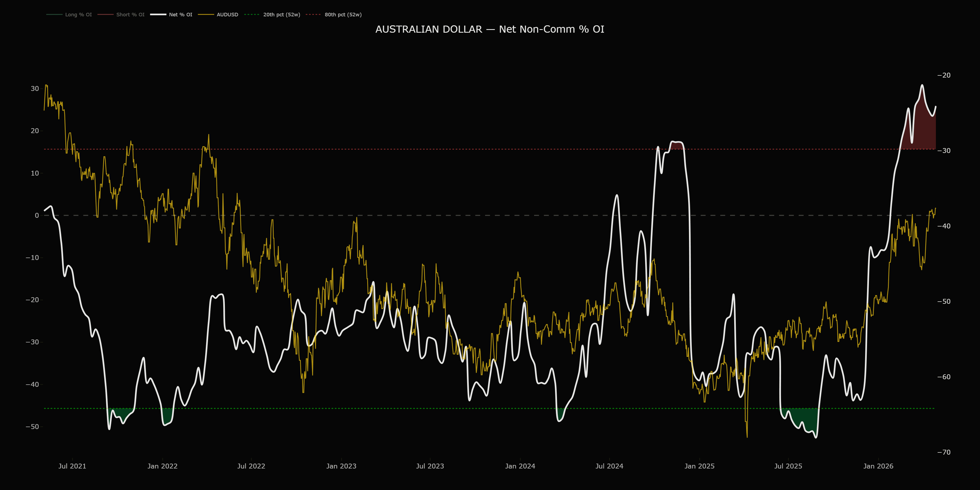Click the 30 tick on left y-axis
The height and width of the screenshot is (490, 980).
(x=35, y=89)
